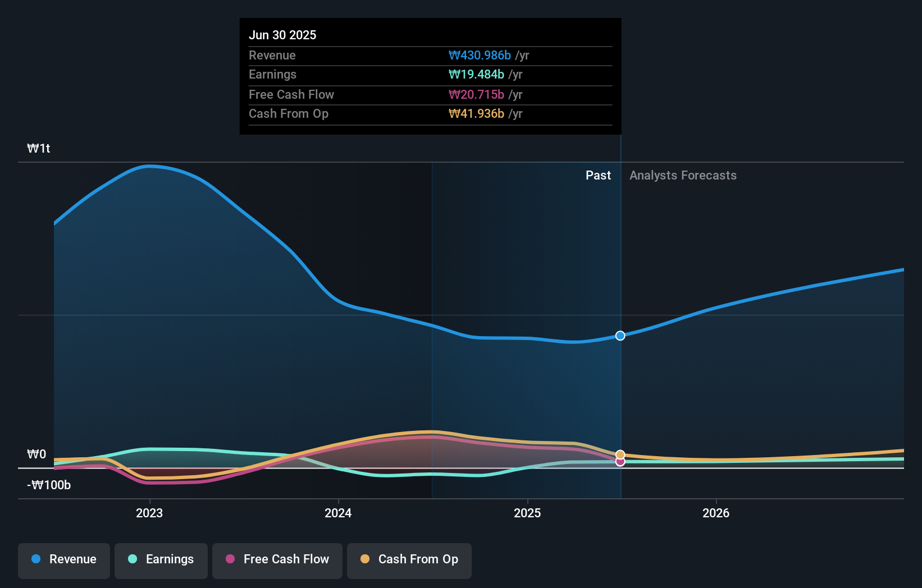
Task: Toggle the Earnings series visibility
Action: pyautogui.click(x=161, y=559)
